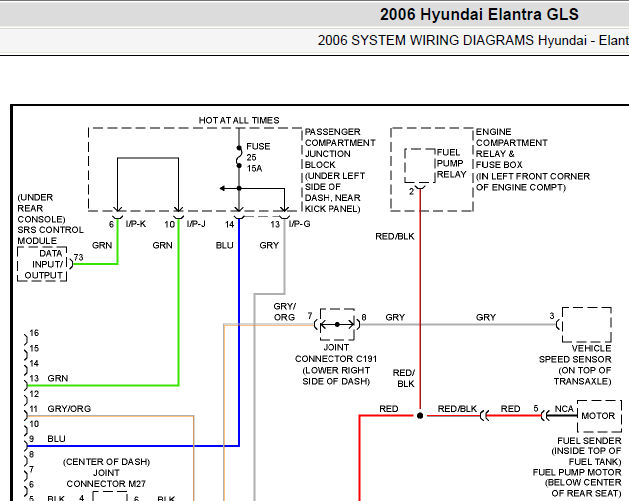Click the Vehicle Speed Sensor box
Viewport: 629px width, 501px height.
pyautogui.click(x=586, y=325)
